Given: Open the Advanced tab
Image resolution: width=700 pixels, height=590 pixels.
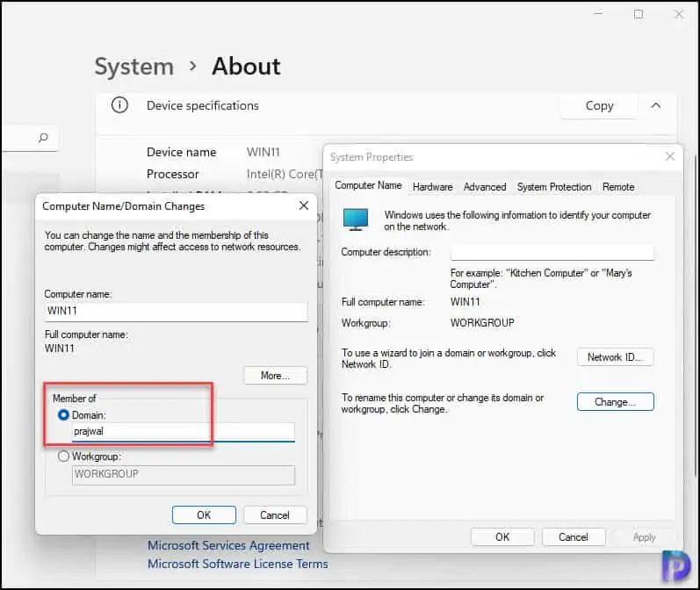Looking at the screenshot, I should point(485,187).
